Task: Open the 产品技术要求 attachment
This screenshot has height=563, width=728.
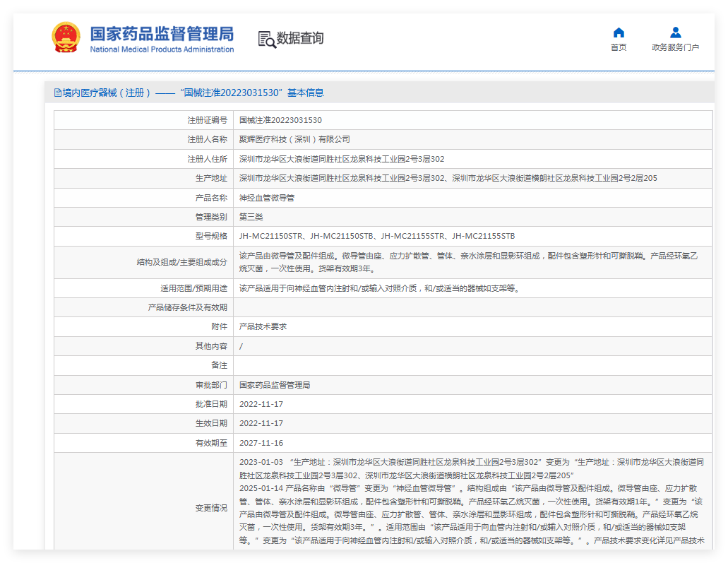Action: point(263,326)
